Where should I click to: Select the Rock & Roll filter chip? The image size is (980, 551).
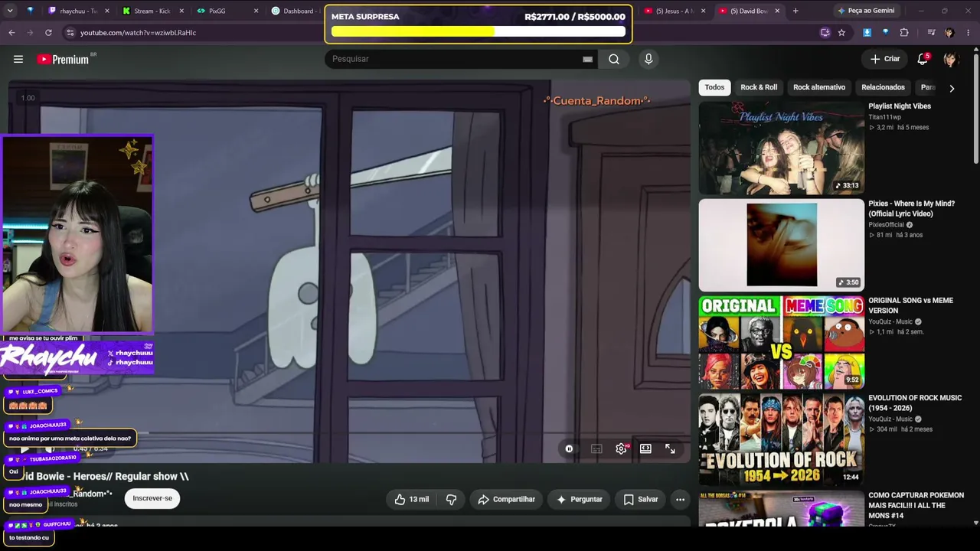pyautogui.click(x=759, y=87)
